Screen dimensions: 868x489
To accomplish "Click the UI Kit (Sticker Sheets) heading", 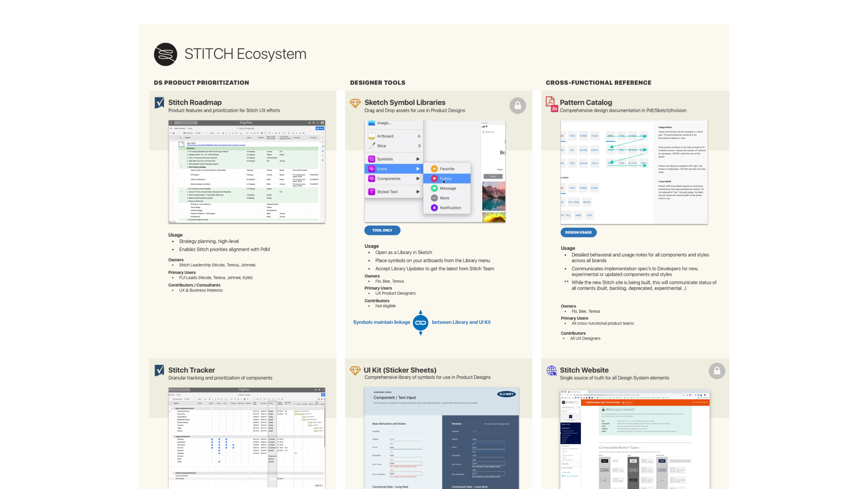I will tap(400, 370).
